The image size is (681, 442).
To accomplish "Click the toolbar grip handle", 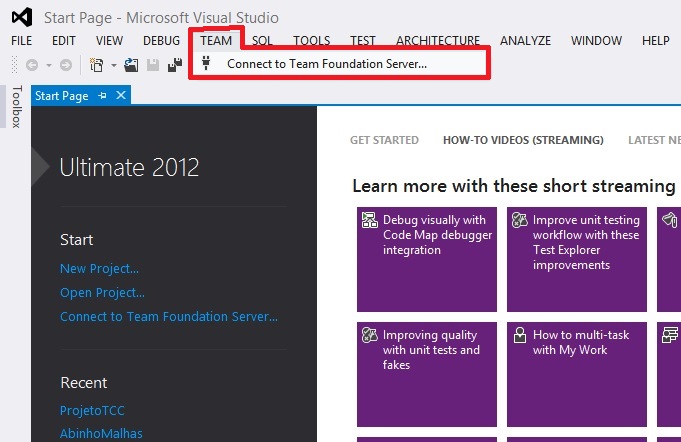I will click(x=14, y=65).
